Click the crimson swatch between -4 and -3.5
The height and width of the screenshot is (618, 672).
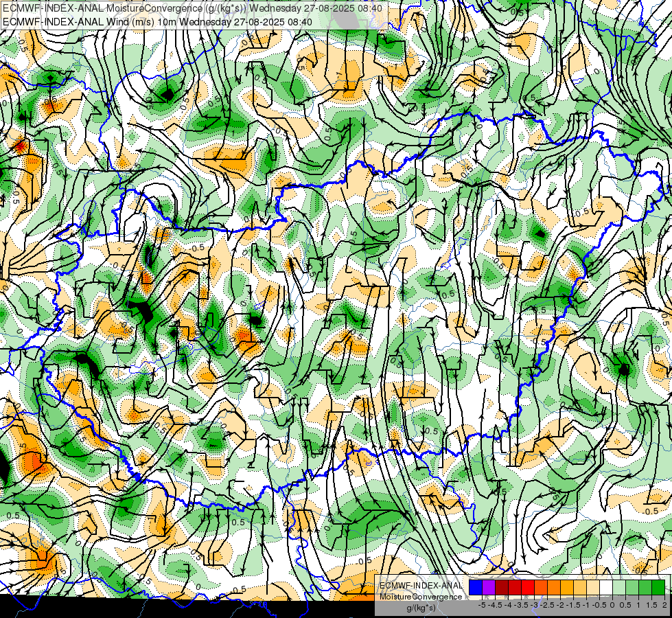tap(515, 587)
